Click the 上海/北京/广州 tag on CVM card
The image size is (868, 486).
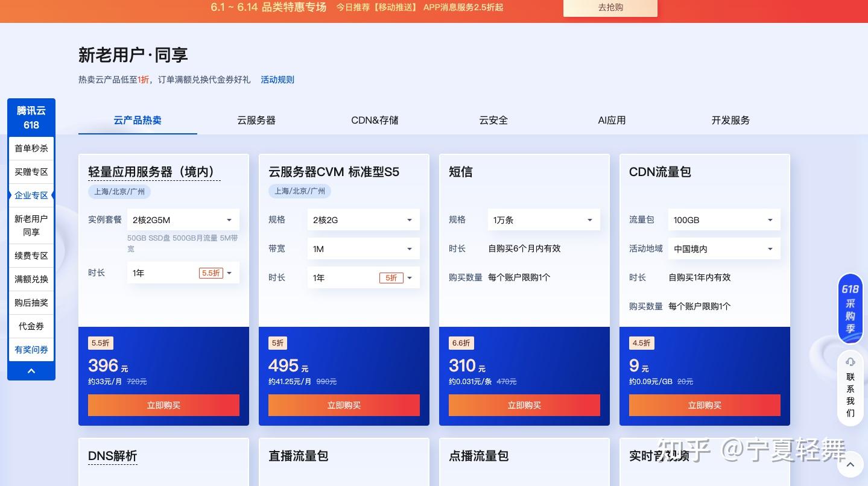[x=300, y=191]
